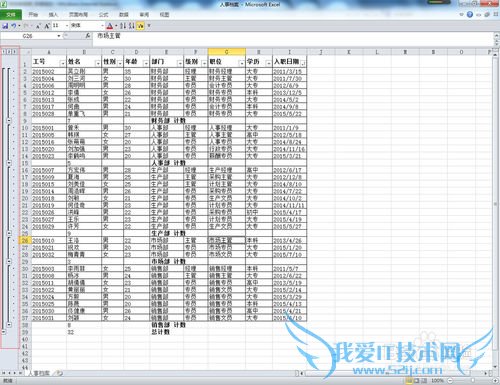Collapse the 销售部 group at row 38

9,325
